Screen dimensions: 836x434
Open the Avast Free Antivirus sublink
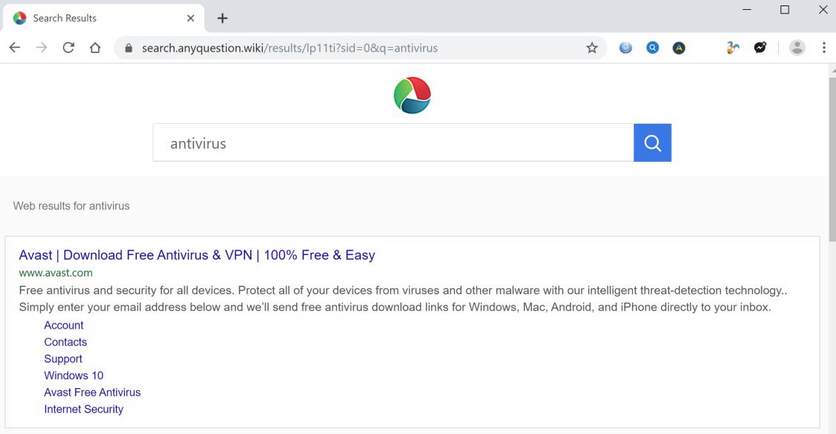tap(92, 392)
